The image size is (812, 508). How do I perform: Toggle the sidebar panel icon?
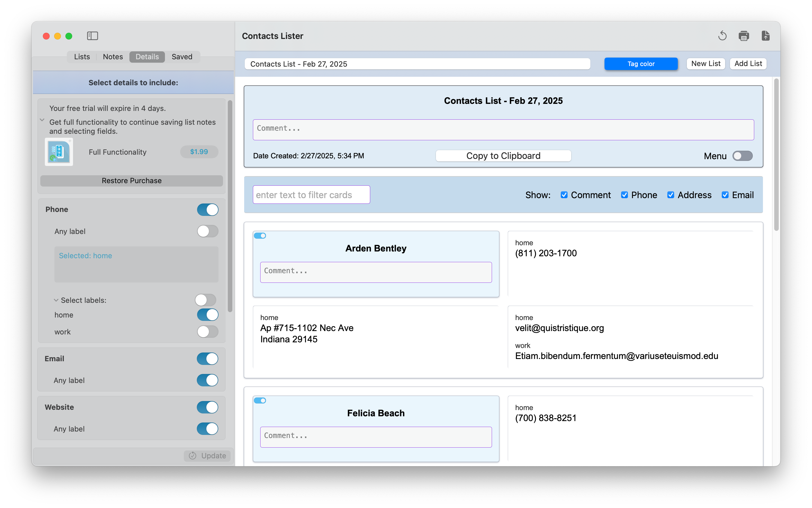(x=92, y=36)
